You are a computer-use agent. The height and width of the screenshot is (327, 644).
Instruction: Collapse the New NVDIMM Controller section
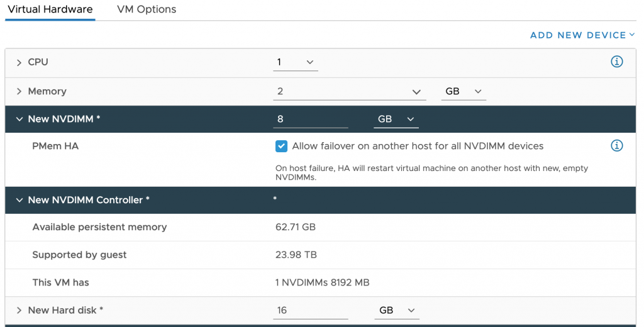[x=19, y=200]
